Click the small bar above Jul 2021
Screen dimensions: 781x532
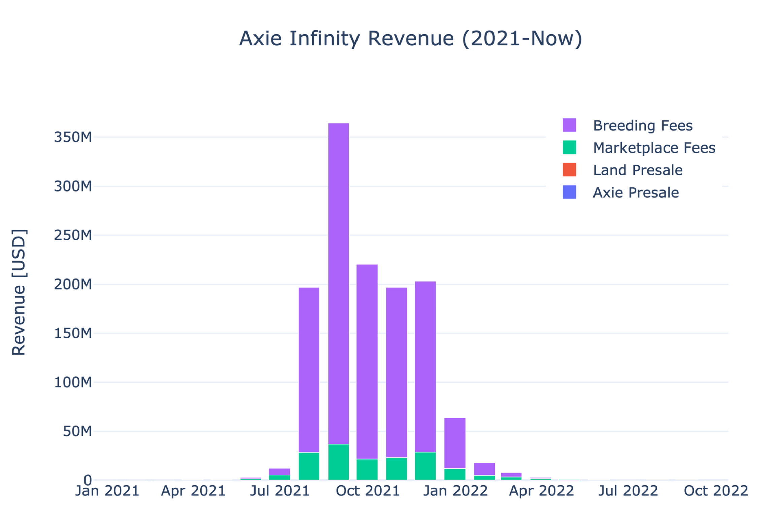click(x=279, y=471)
